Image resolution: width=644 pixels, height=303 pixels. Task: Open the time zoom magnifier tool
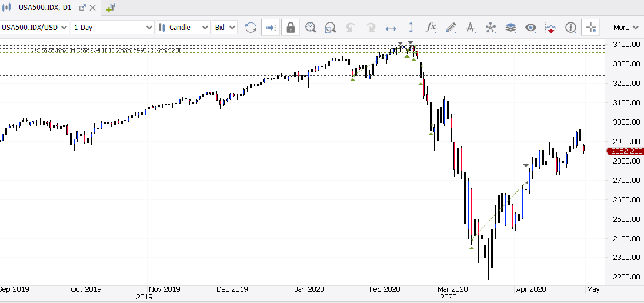[x=311, y=28]
